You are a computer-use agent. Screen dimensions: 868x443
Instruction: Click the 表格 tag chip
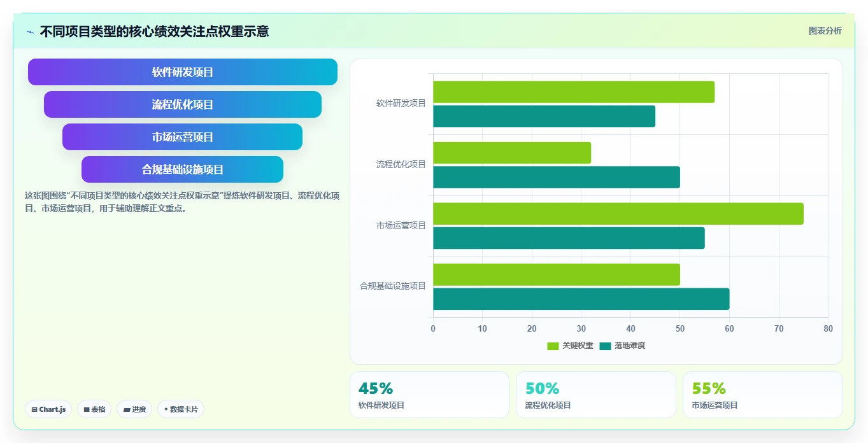point(95,409)
